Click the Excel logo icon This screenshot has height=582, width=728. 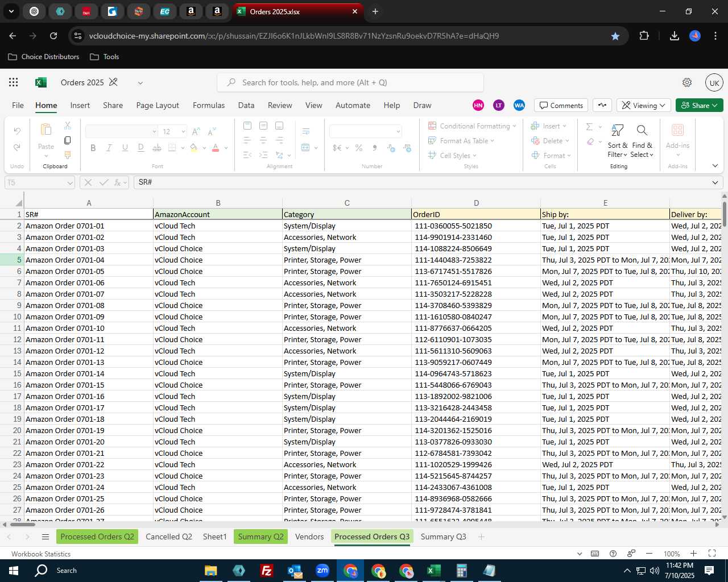[41, 82]
